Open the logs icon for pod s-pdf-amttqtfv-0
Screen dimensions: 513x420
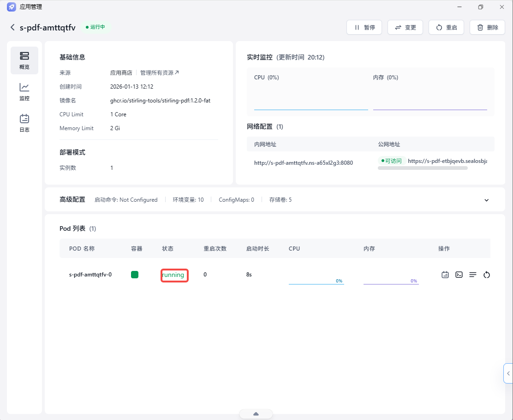445,275
